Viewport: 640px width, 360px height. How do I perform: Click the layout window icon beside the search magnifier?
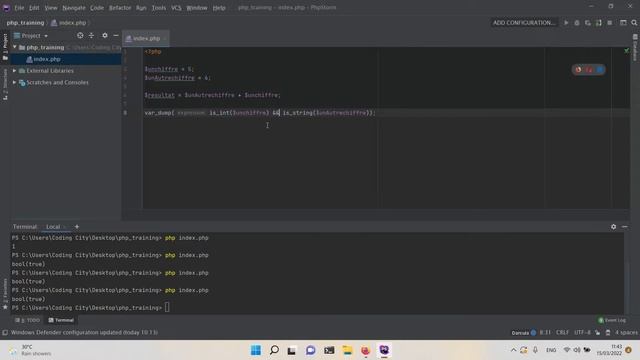(623, 23)
